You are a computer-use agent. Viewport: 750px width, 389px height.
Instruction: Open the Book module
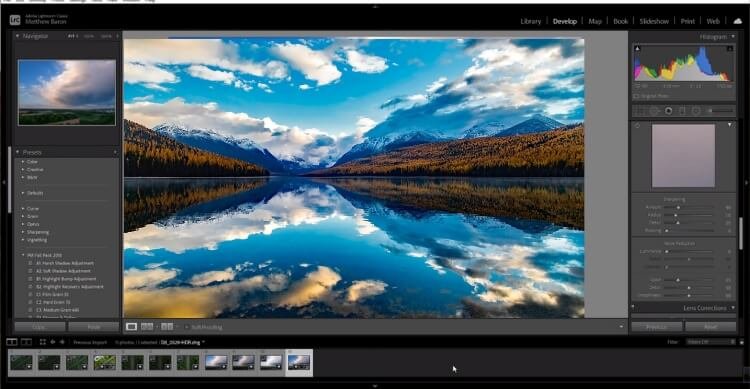point(620,21)
